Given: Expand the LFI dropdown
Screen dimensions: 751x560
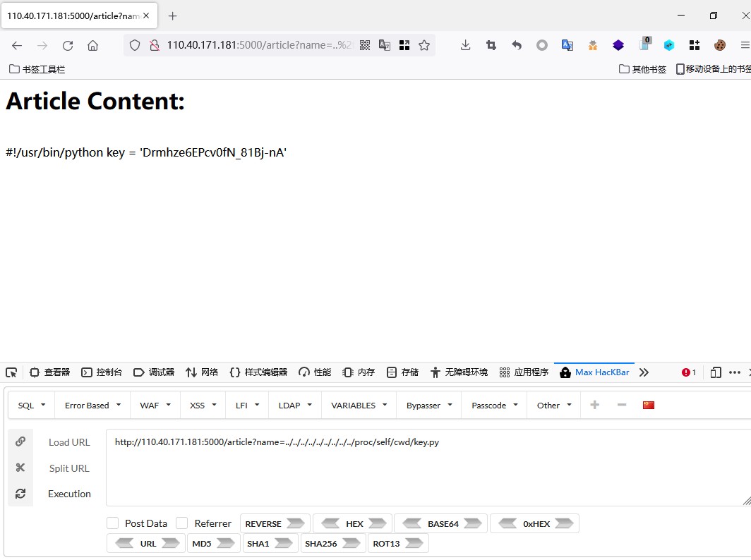Looking at the screenshot, I should point(247,406).
